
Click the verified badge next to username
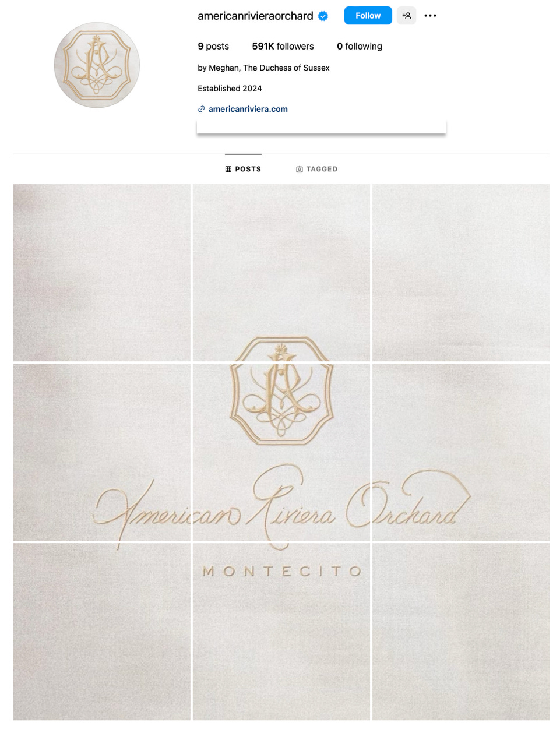pos(323,16)
